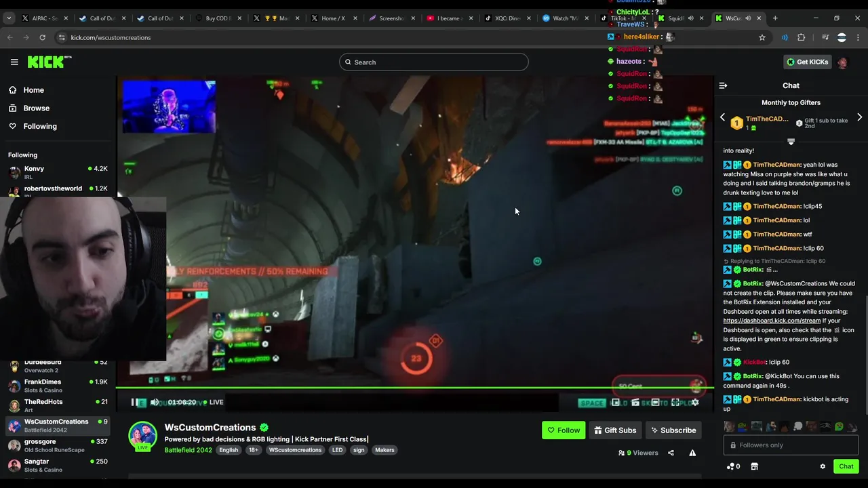The height and width of the screenshot is (488, 868).
Task: Click the Followers only chat input
Action: coord(791,445)
